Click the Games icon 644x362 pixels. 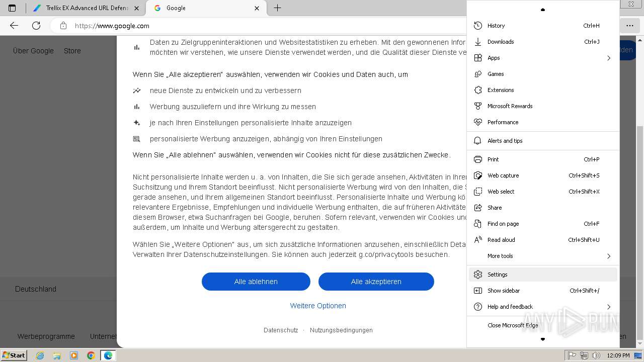(x=478, y=74)
